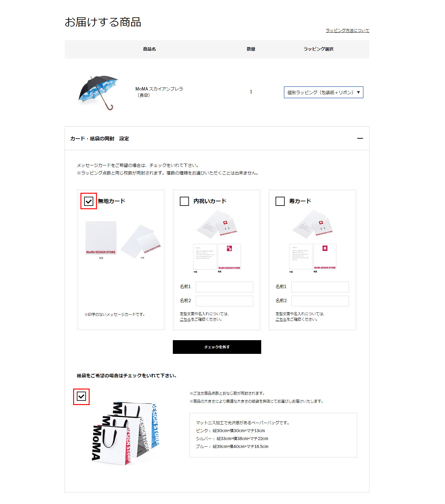Uncheck the 無地カード checkbox
The height and width of the screenshot is (504, 445).
(89, 201)
